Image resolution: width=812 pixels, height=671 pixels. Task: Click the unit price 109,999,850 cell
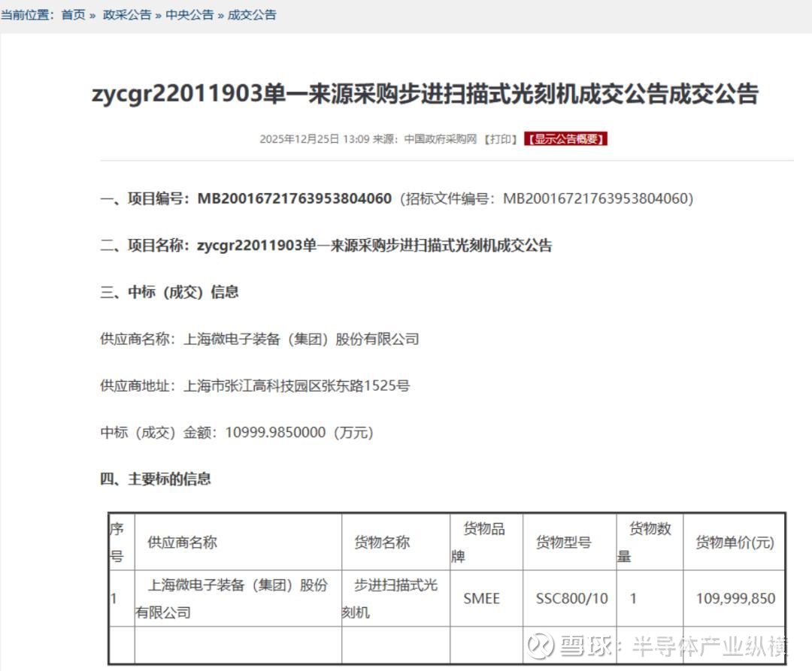point(735,599)
